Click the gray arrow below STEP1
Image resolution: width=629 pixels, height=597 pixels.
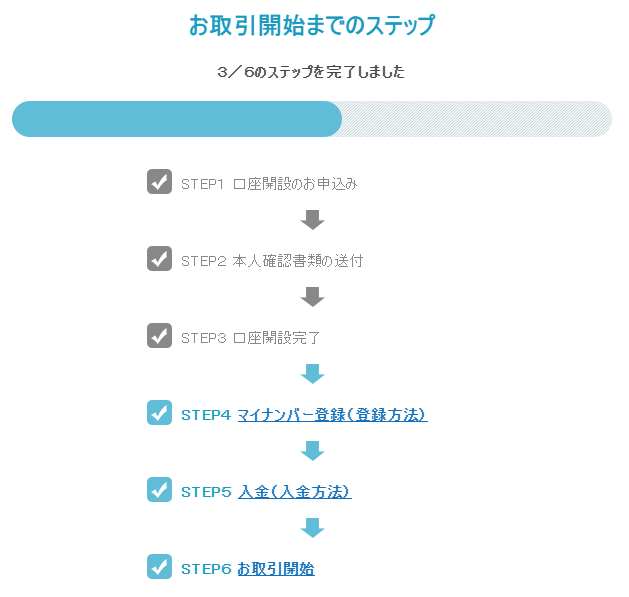coord(312,220)
